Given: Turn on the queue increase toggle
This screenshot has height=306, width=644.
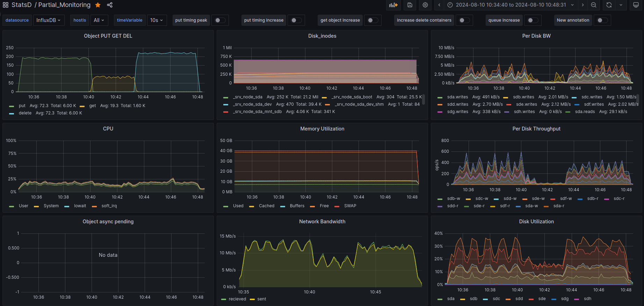Looking at the screenshot, I should click(x=533, y=20).
